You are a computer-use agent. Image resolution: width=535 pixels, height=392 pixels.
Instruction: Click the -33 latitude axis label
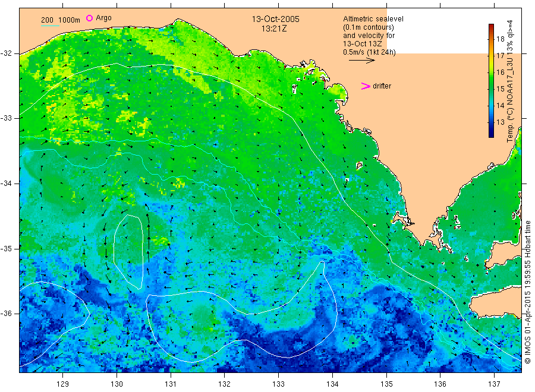tap(6, 118)
